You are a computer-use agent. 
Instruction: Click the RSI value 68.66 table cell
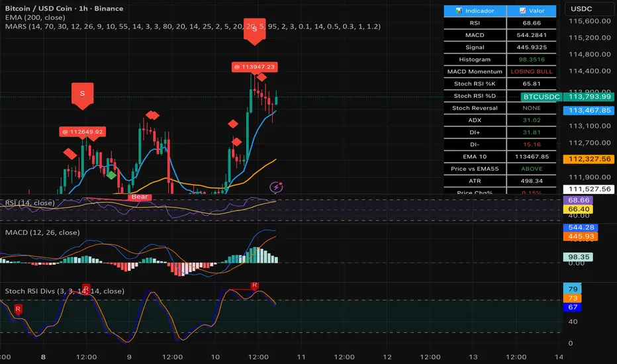(x=532, y=23)
